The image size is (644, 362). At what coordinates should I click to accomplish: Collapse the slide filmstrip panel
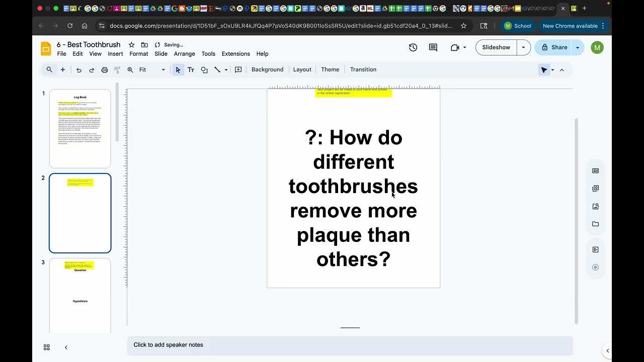pyautogui.click(x=66, y=347)
